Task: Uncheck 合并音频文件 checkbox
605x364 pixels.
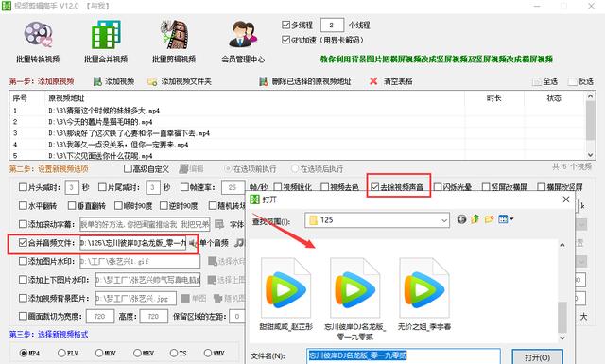Action: pos(23,242)
